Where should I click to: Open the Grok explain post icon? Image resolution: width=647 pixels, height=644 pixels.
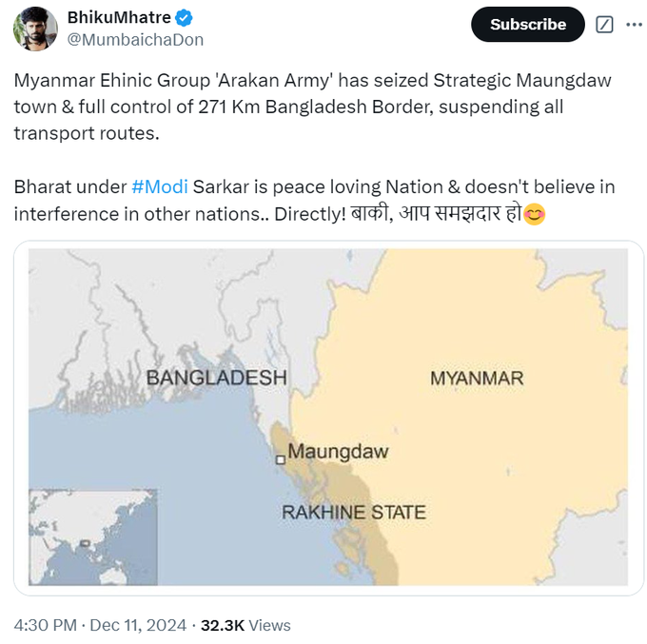pos(603,25)
